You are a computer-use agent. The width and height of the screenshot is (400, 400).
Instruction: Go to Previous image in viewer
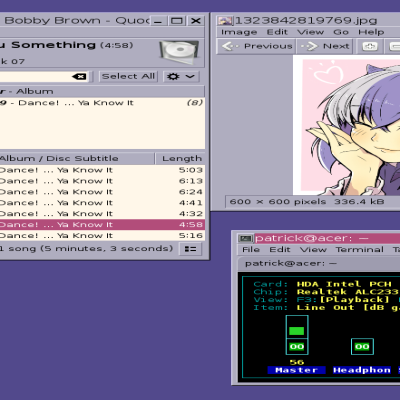pos(257,46)
